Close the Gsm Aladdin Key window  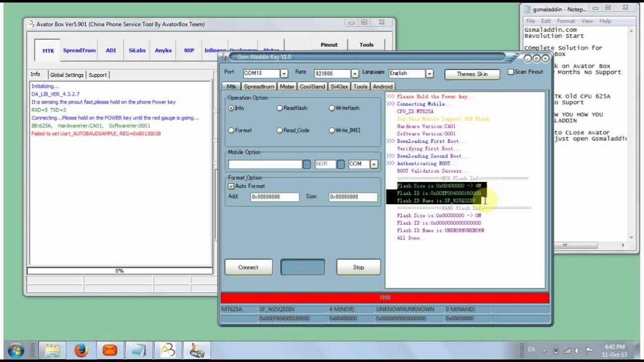[545, 58]
